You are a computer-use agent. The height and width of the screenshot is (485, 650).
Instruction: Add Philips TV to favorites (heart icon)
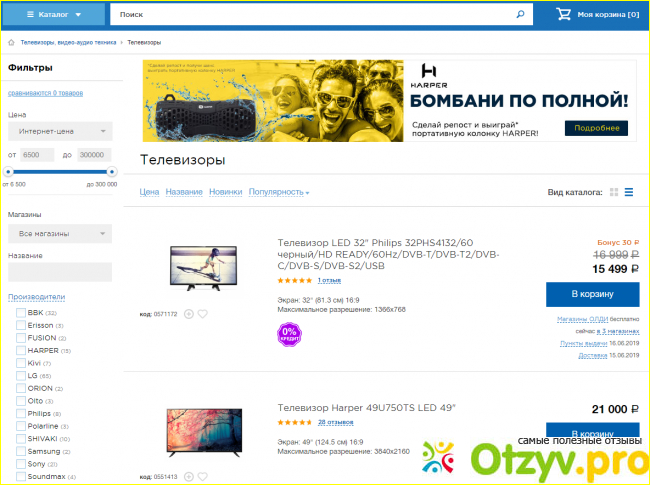point(202,314)
